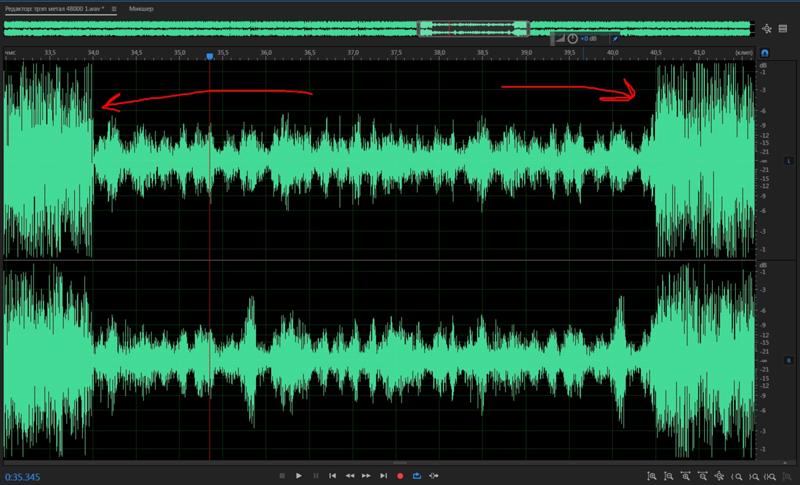This screenshot has height=485, width=800.
Task: Click the Fast Forward button
Action: point(366,475)
